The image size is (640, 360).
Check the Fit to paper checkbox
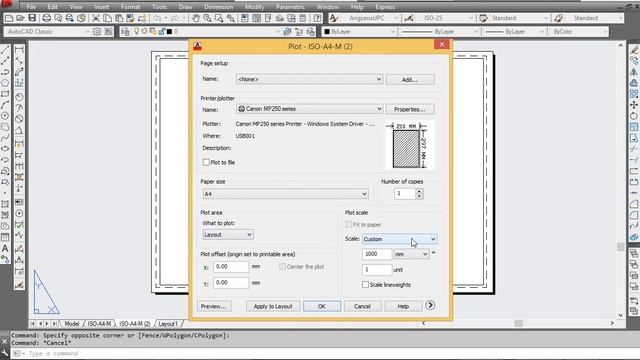pos(349,224)
